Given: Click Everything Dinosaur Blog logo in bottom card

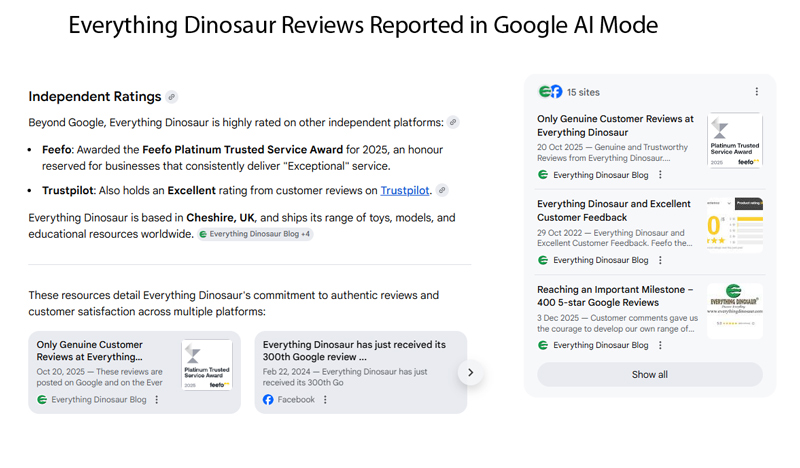Looking at the screenshot, I should (42, 400).
